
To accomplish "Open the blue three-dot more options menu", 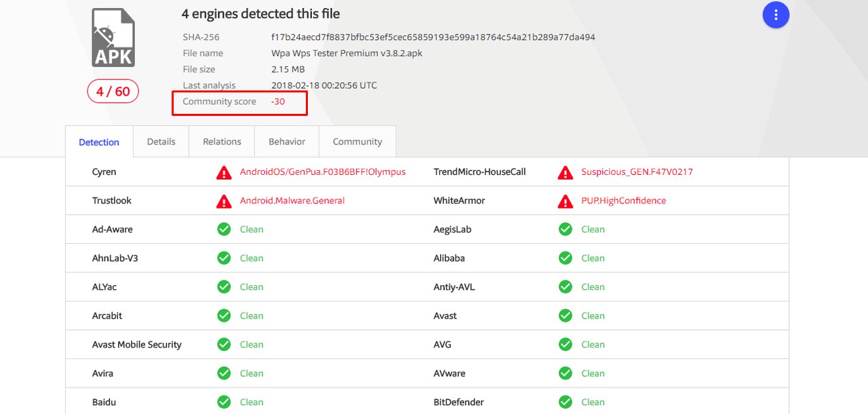I will (x=776, y=15).
